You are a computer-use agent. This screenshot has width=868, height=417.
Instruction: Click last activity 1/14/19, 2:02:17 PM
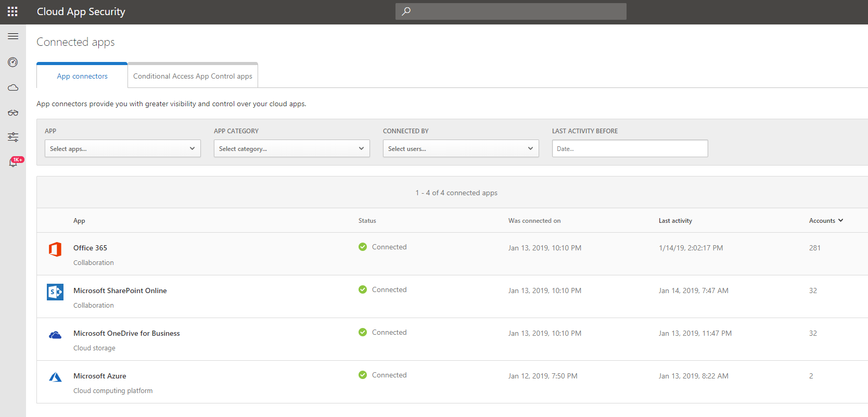pyautogui.click(x=691, y=248)
